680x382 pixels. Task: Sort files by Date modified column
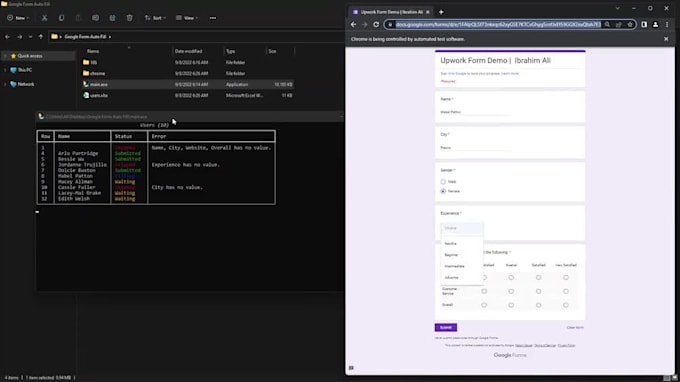tap(188, 51)
